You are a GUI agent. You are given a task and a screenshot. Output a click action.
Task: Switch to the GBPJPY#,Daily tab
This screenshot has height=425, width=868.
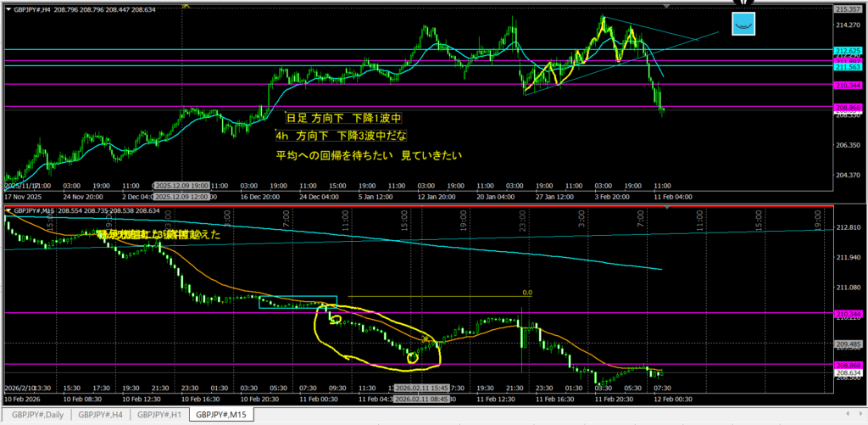click(x=36, y=416)
